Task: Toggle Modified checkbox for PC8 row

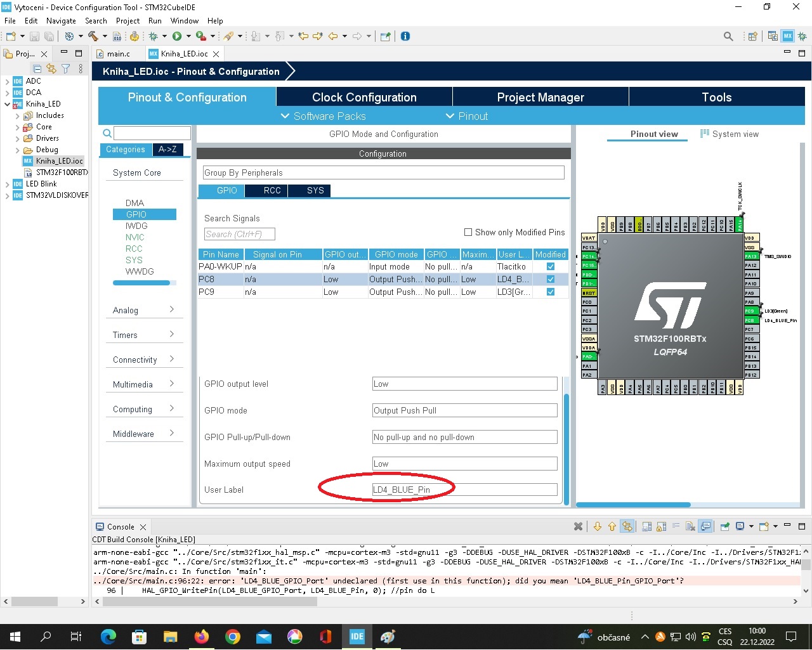Action: tap(550, 279)
